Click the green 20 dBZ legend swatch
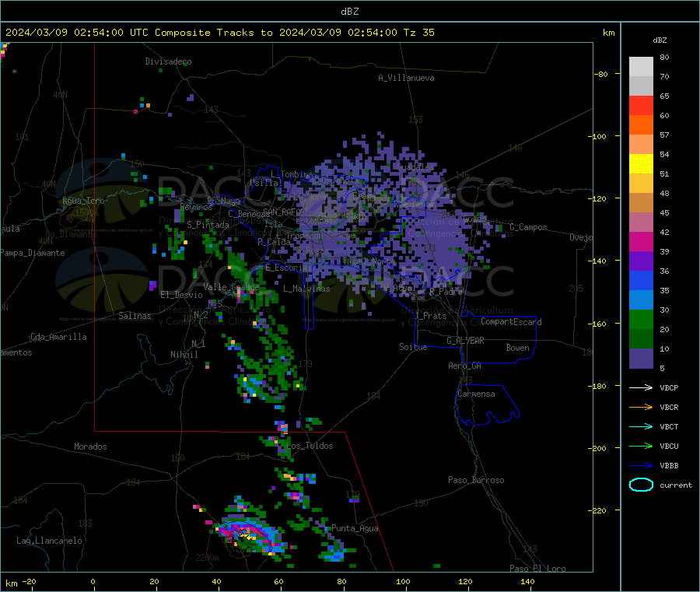700x592 pixels. pos(641,319)
